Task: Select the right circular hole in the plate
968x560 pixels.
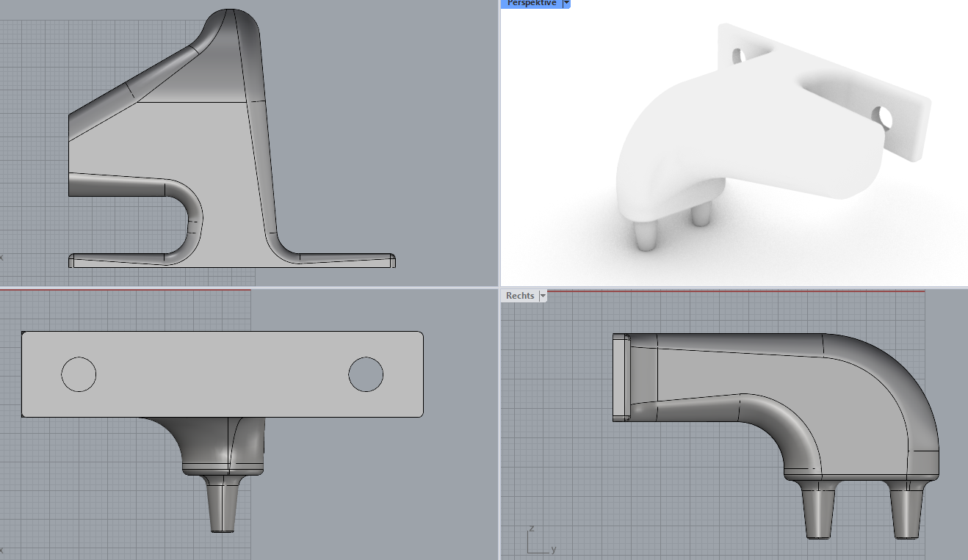Action: point(366,374)
